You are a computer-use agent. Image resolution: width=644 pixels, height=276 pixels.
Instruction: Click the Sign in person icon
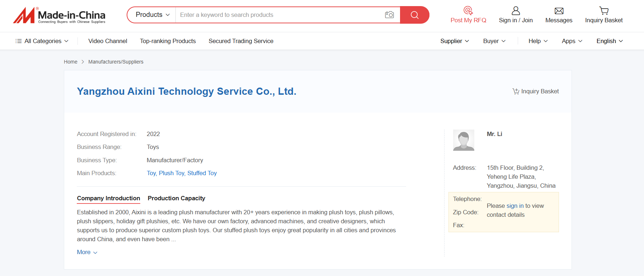(x=516, y=10)
